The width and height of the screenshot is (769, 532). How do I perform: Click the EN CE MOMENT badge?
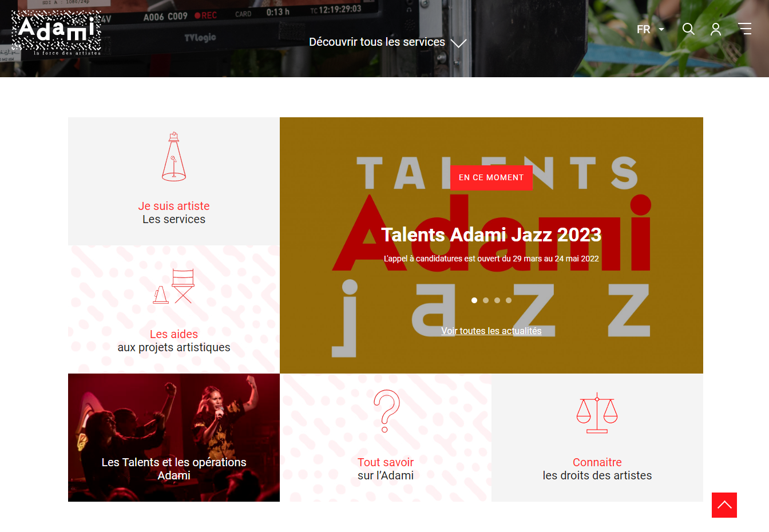click(x=491, y=177)
